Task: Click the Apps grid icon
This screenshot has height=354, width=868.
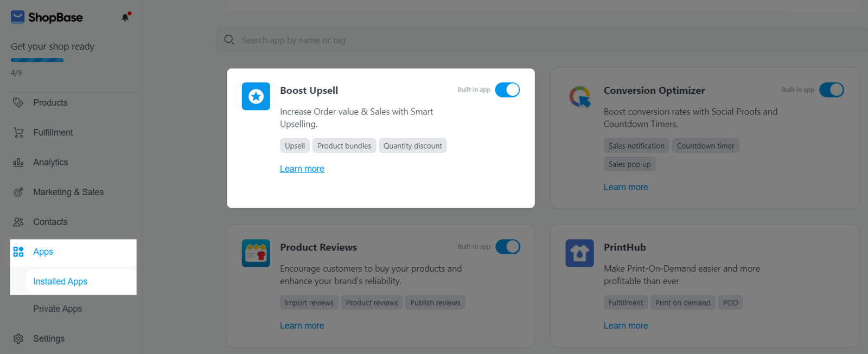Action: pos(18,252)
